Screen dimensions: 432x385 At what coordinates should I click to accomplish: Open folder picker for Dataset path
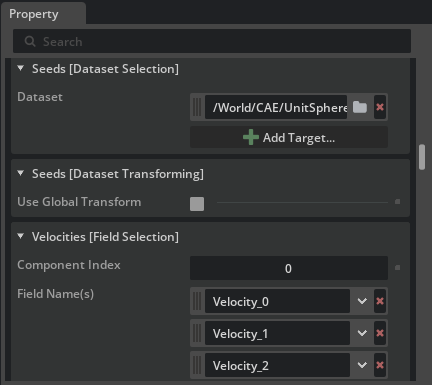360,107
